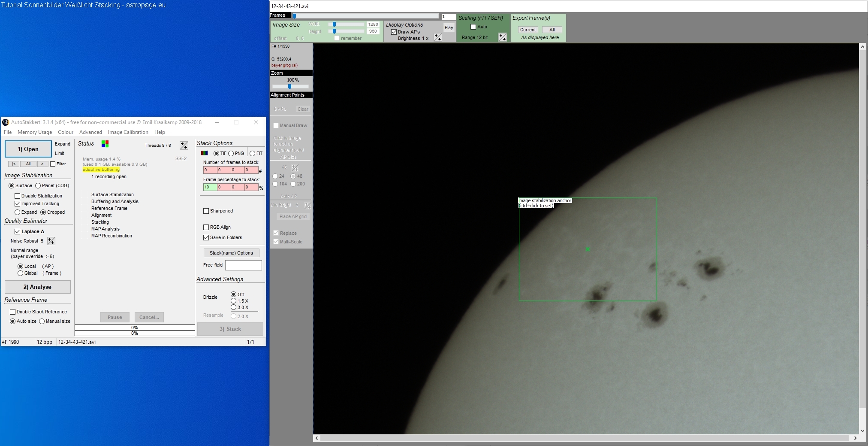Click the Zoom 100% slider
Screen dimensions: 868x446
[290, 86]
